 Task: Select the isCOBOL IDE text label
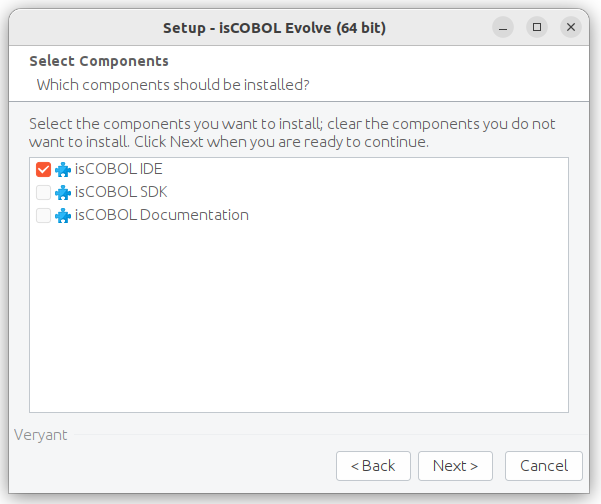click(118, 169)
